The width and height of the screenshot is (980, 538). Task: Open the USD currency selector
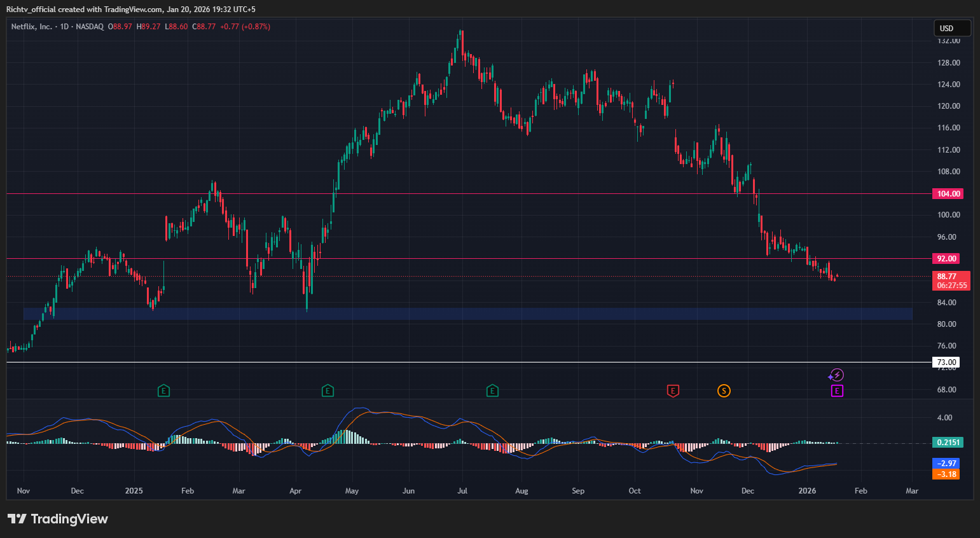pos(951,28)
